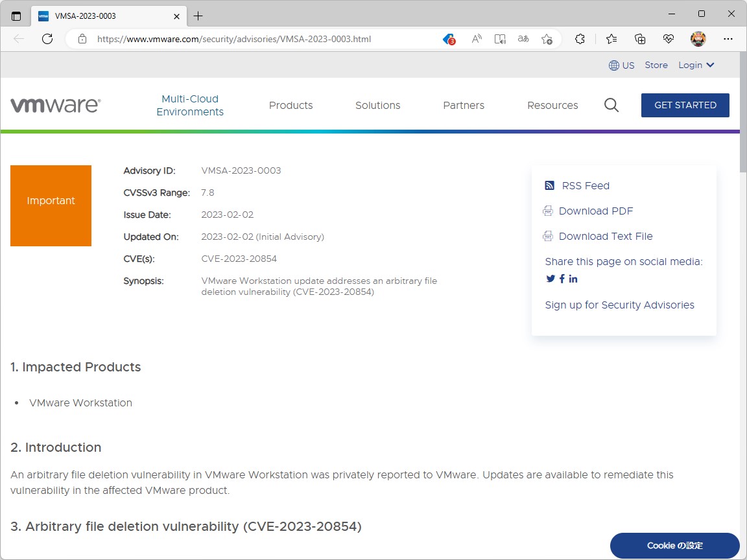Share page on LinkedIn icon
This screenshot has width=747, height=560.
point(573,279)
